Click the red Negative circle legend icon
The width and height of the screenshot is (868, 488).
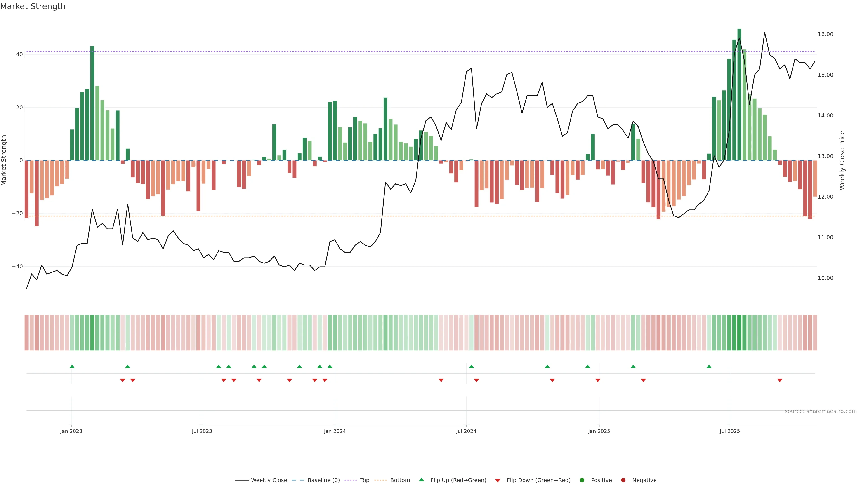(x=623, y=480)
